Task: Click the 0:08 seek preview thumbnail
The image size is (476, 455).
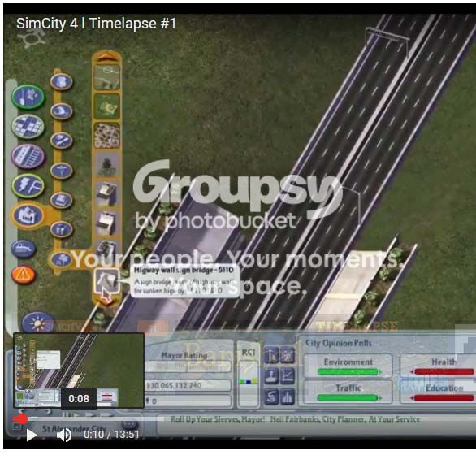Action: coord(79,370)
